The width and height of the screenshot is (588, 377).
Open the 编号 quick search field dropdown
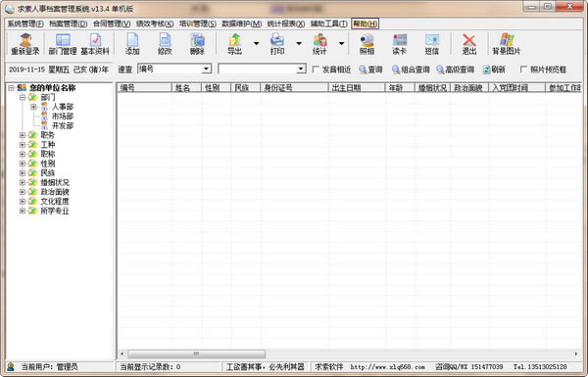pos(206,69)
